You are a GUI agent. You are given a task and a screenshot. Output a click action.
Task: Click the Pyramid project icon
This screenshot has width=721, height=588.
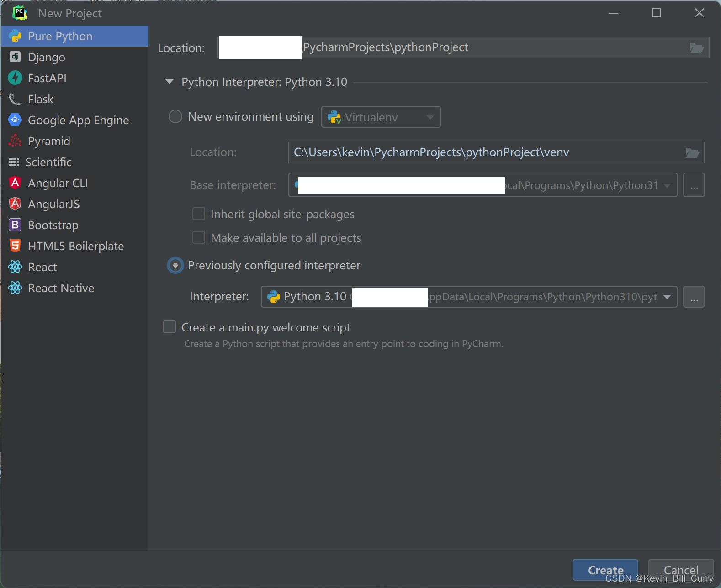(15, 141)
